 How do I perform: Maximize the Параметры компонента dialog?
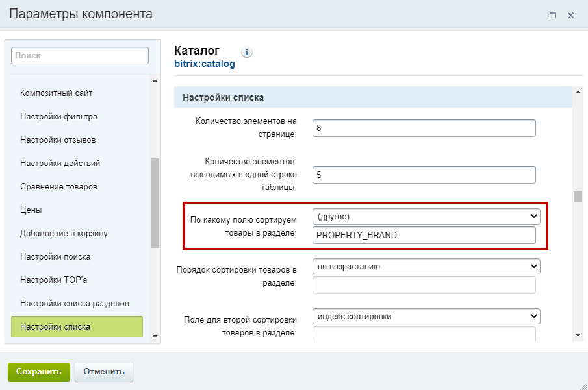click(552, 16)
